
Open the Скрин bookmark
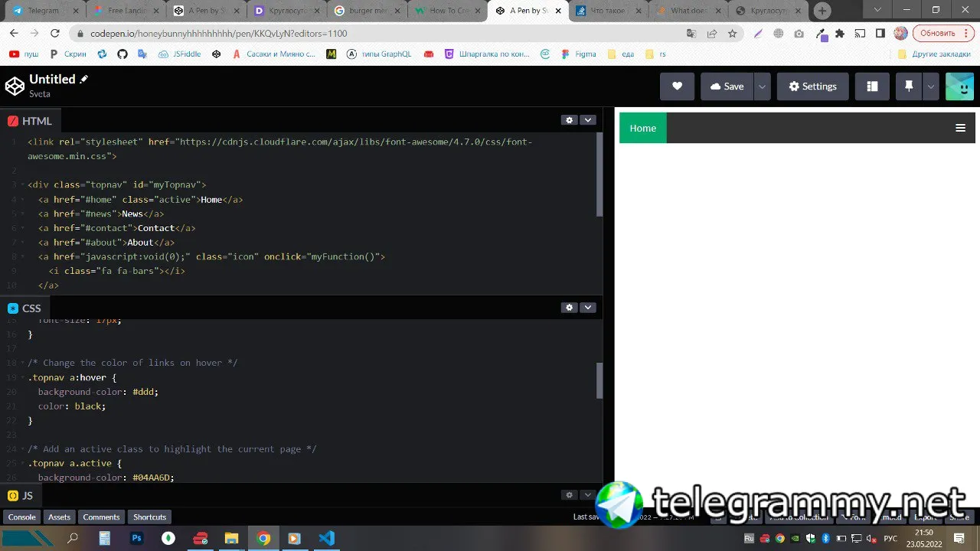[68, 54]
